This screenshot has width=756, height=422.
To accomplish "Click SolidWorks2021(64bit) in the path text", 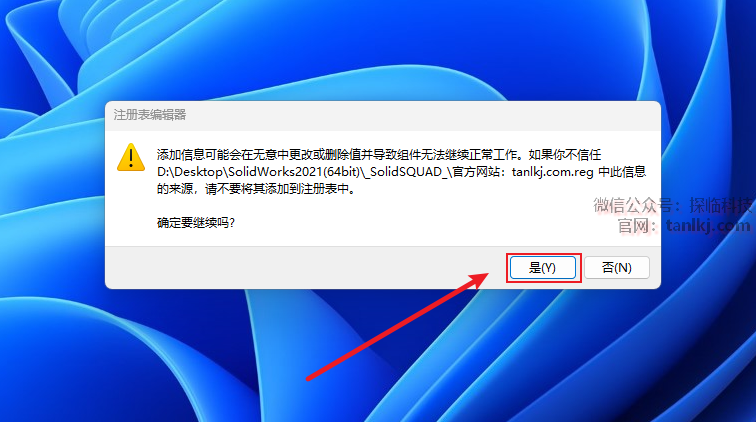I will click(x=294, y=172).
